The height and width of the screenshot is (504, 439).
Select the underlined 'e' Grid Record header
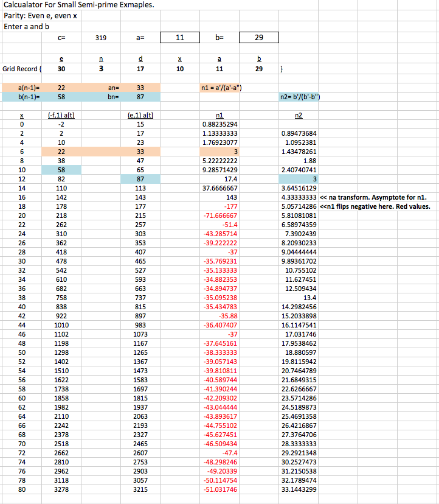pyautogui.click(x=61, y=59)
